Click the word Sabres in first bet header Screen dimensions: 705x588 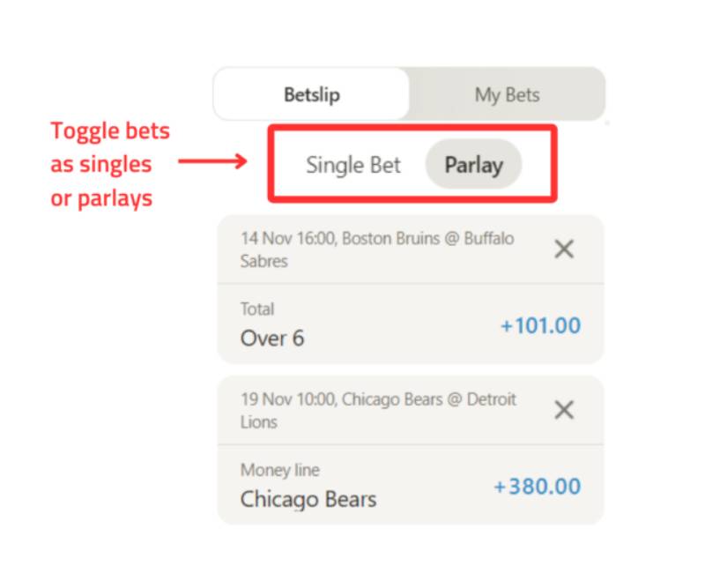tap(263, 261)
